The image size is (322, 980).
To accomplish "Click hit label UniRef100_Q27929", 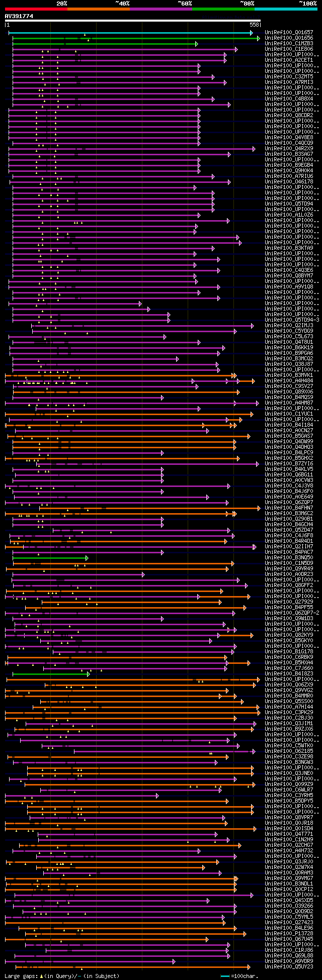I will click(289, 602).
